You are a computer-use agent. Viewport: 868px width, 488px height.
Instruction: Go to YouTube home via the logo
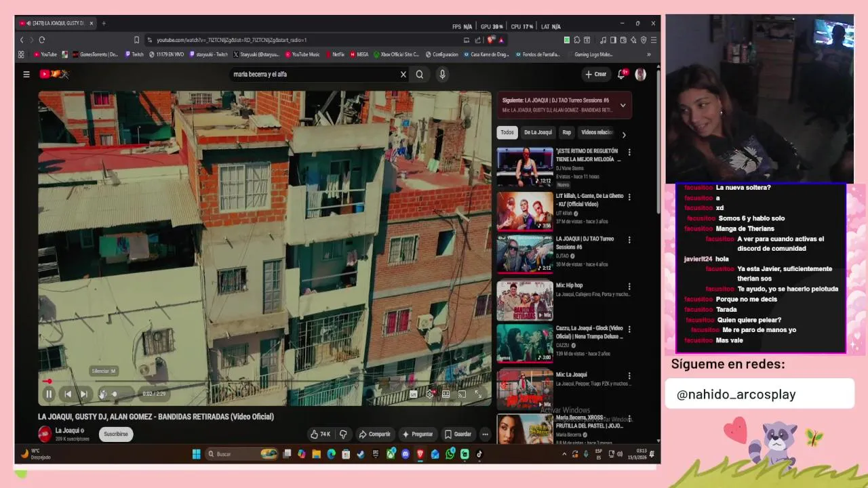(x=54, y=74)
